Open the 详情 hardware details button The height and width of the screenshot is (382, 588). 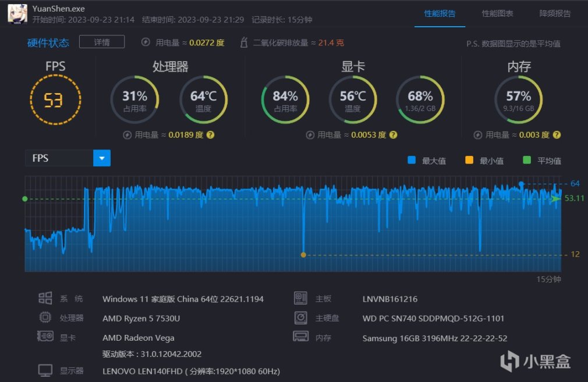(102, 42)
